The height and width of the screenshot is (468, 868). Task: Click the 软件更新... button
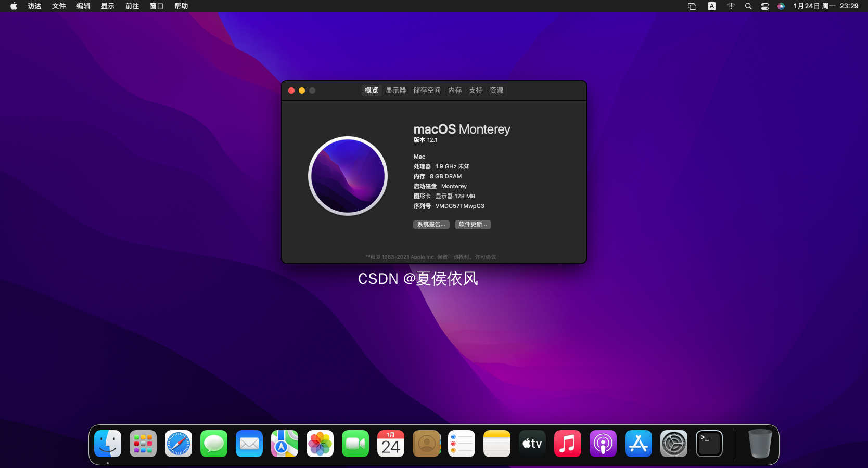[x=473, y=225]
